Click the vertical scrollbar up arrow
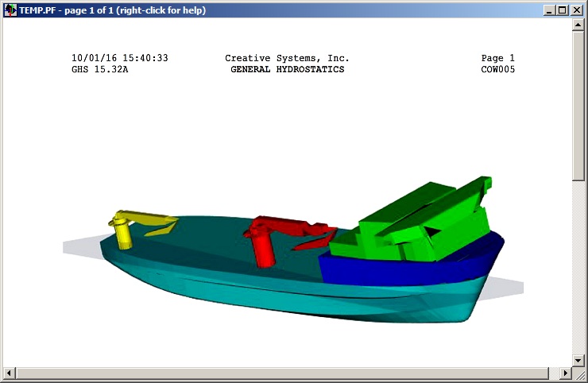 [x=578, y=25]
